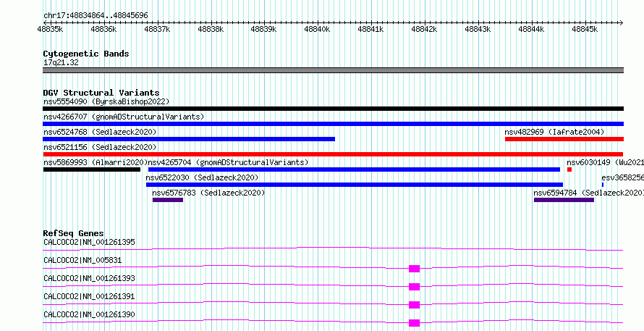
Task: Click the nsv6522030 Sedlazeck2020 blue variant bar
Action: [355, 185]
